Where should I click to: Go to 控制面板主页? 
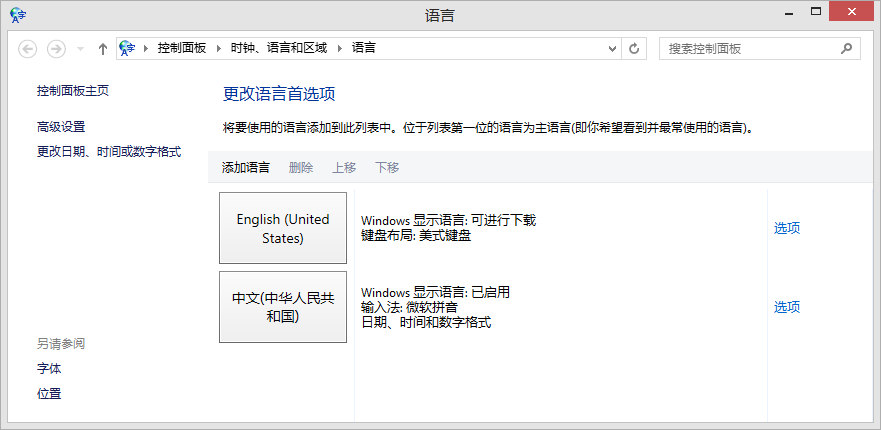coord(72,91)
